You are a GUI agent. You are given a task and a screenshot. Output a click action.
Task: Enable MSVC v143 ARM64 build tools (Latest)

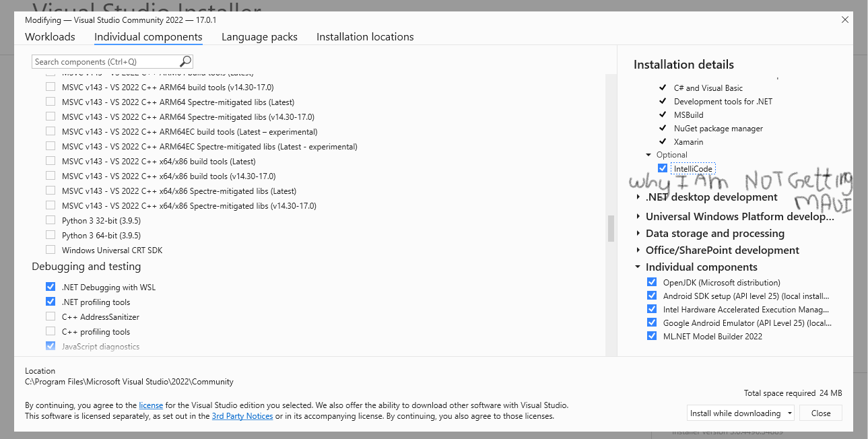pos(51,72)
